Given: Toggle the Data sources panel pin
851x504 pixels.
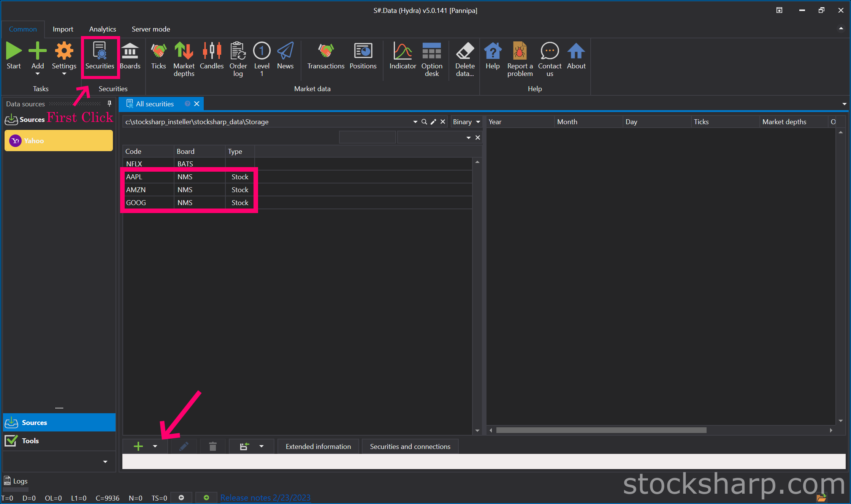Looking at the screenshot, I should click(x=109, y=104).
